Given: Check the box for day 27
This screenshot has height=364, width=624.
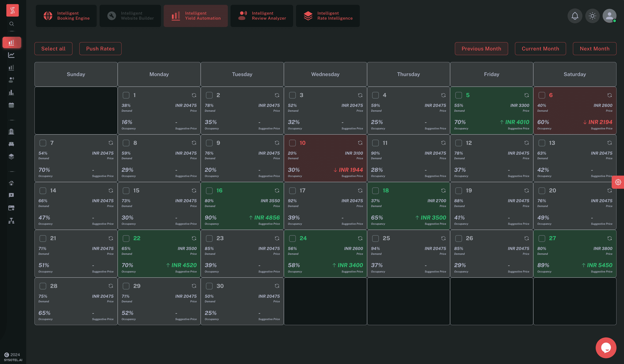Looking at the screenshot, I should [x=542, y=238].
